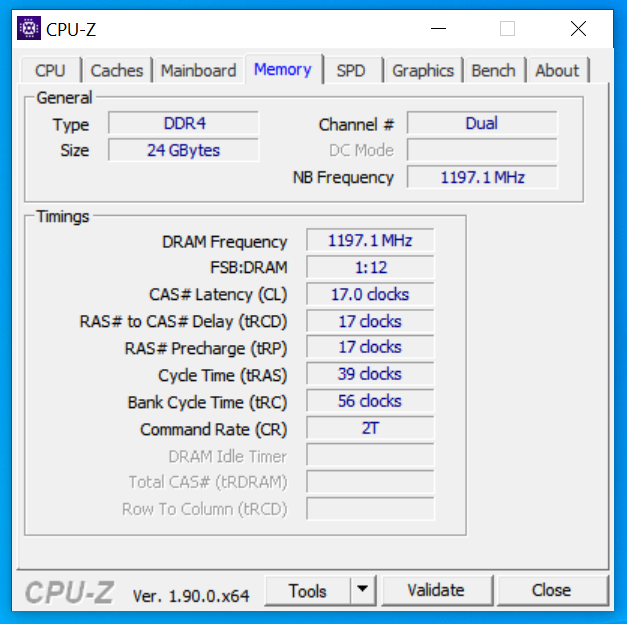Click the Command Rate value 2T

[x=370, y=428]
